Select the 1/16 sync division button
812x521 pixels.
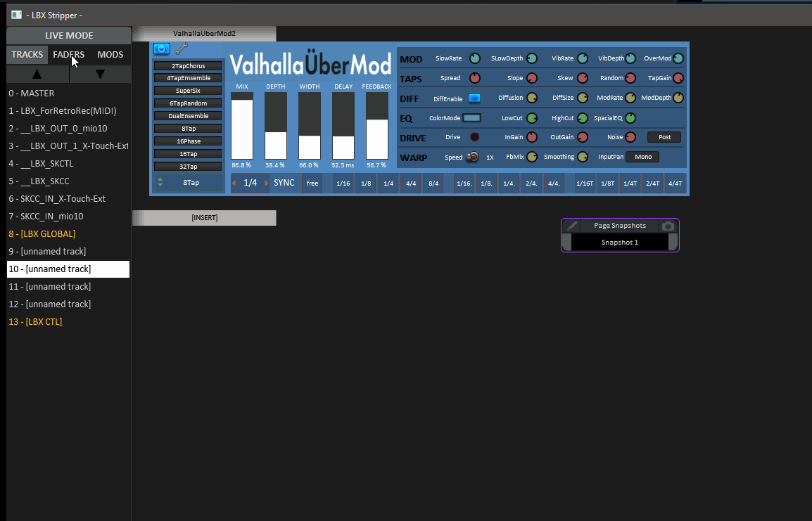click(343, 184)
